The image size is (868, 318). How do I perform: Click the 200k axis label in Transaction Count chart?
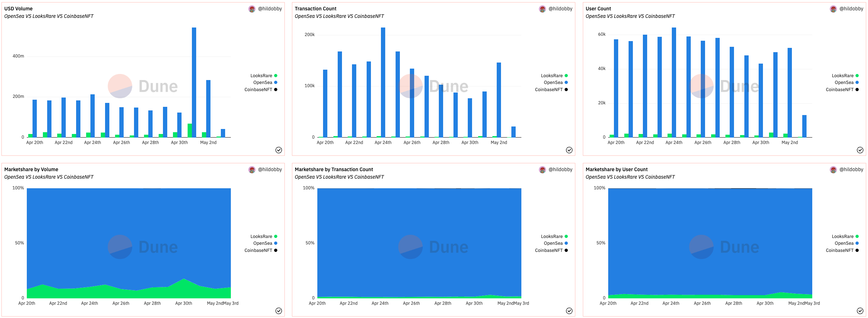[309, 35]
